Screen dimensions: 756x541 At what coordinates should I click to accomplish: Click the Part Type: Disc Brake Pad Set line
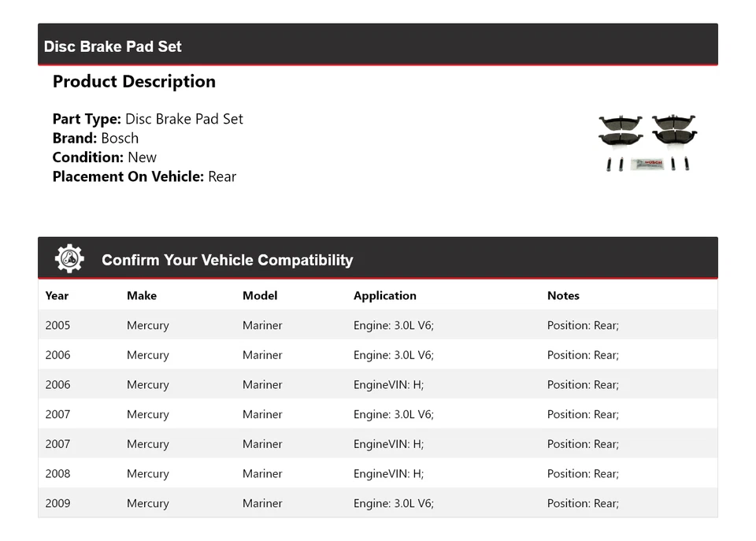coord(148,119)
